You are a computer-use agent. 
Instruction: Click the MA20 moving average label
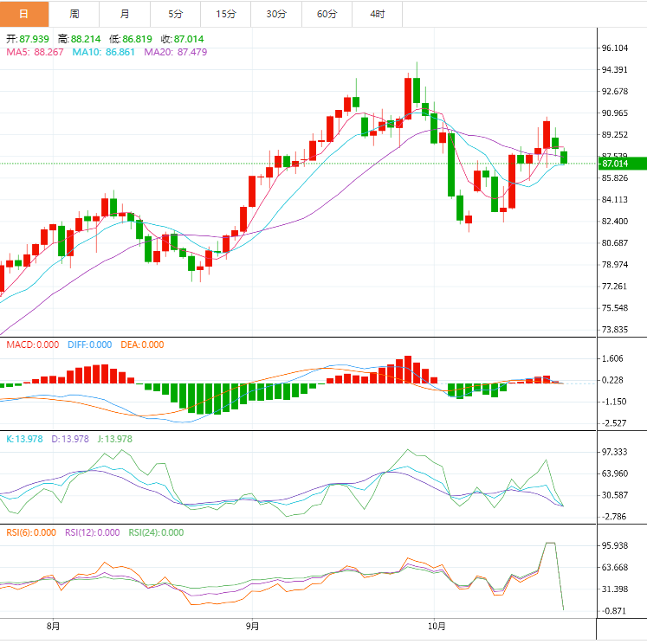click(x=176, y=52)
